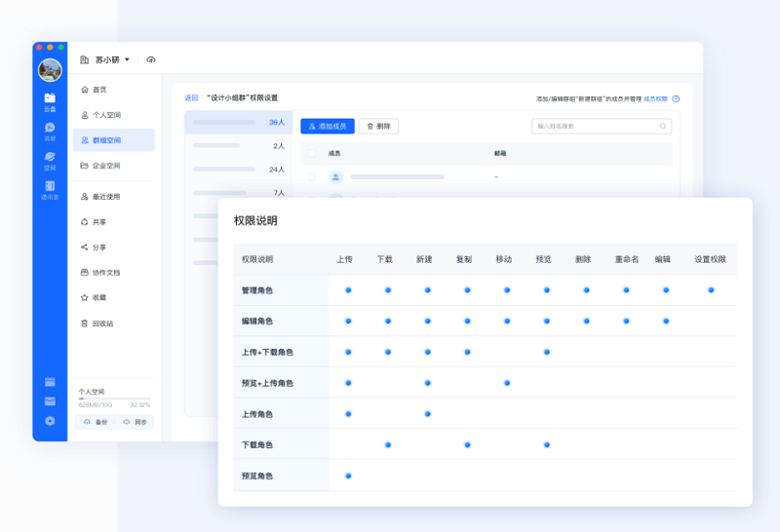Image resolution: width=780 pixels, height=532 pixels.
Task: Click the 上传角色 row label
Action: (257, 414)
